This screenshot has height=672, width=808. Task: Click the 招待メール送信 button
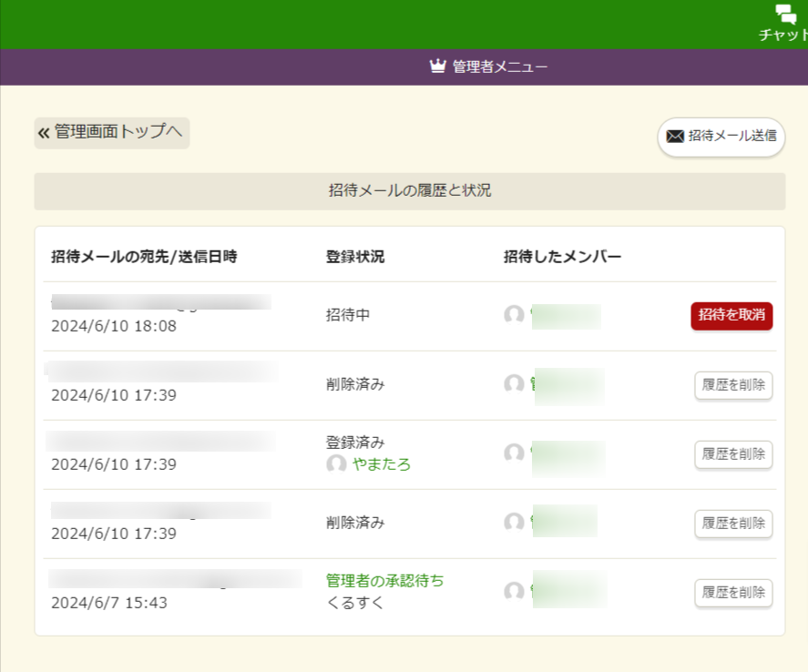pos(721,137)
